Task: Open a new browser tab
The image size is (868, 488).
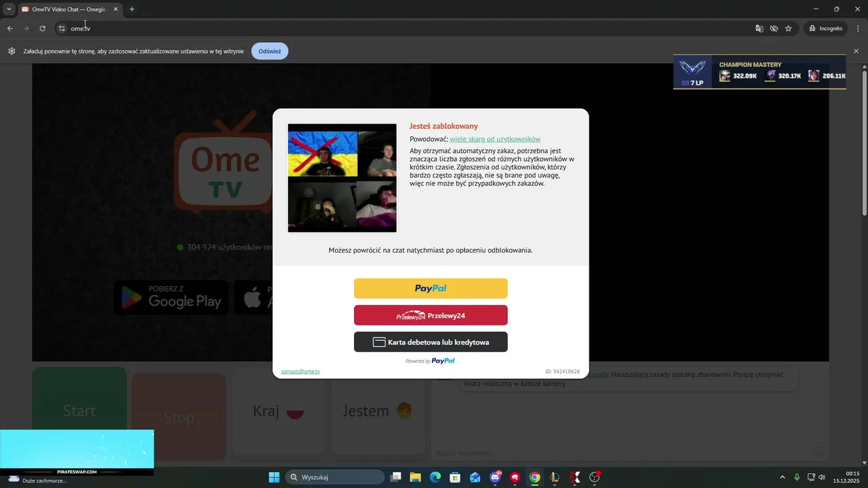Action: pyautogui.click(x=132, y=9)
